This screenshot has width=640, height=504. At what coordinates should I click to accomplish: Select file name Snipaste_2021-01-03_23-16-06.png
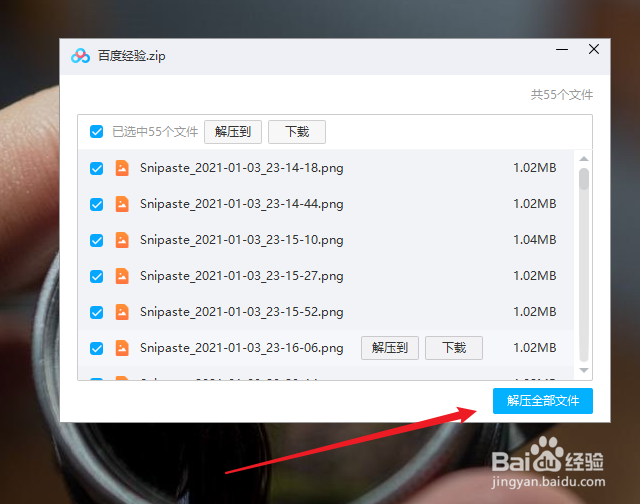pyautogui.click(x=242, y=348)
